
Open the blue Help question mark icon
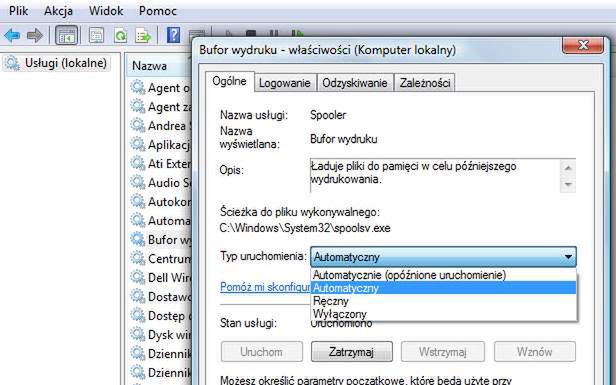coord(173,35)
